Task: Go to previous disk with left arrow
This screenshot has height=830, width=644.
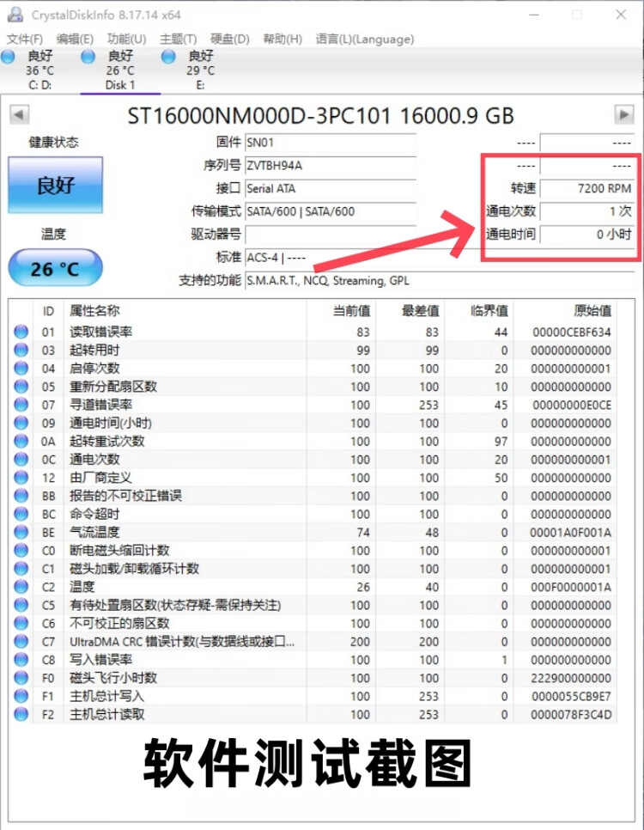Action: (x=19, y=114)
